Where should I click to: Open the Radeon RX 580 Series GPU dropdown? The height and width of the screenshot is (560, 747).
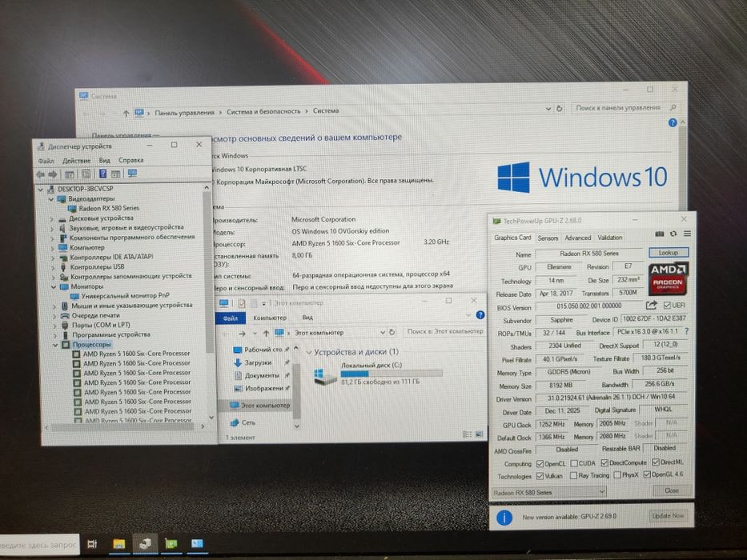point(548,492)
